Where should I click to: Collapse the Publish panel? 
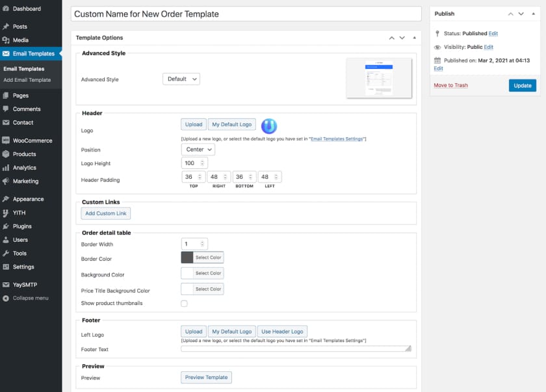533,14
